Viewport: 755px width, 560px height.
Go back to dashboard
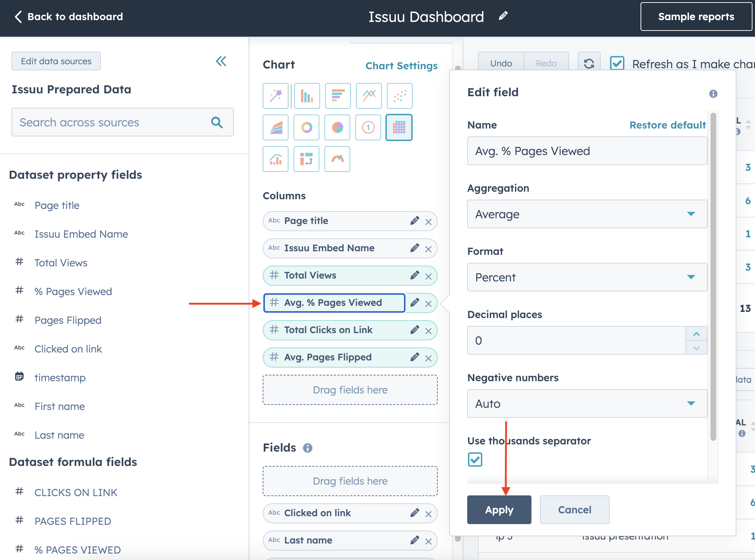coord(69,17)
